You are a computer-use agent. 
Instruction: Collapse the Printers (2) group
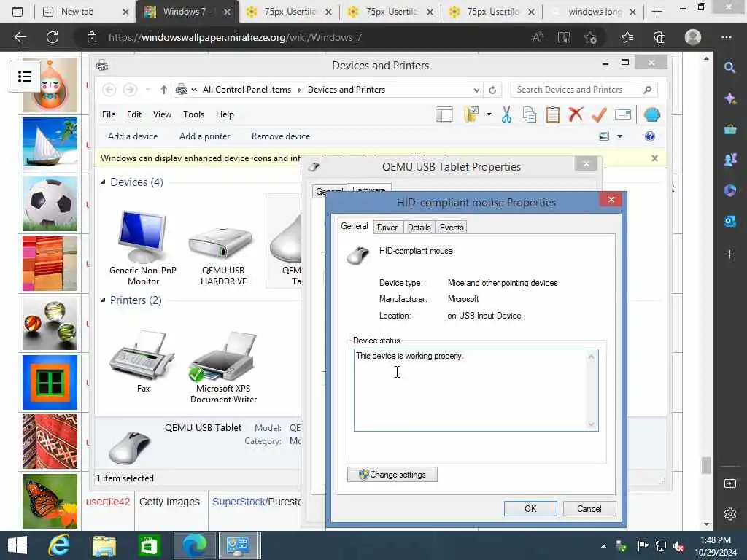click(x=103, y=300)
